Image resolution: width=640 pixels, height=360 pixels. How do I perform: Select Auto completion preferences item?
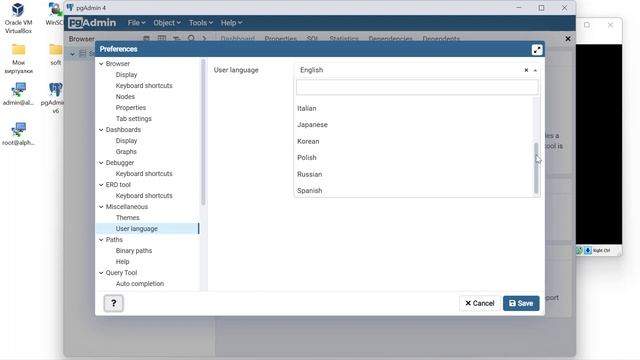[x=140, y=284]
